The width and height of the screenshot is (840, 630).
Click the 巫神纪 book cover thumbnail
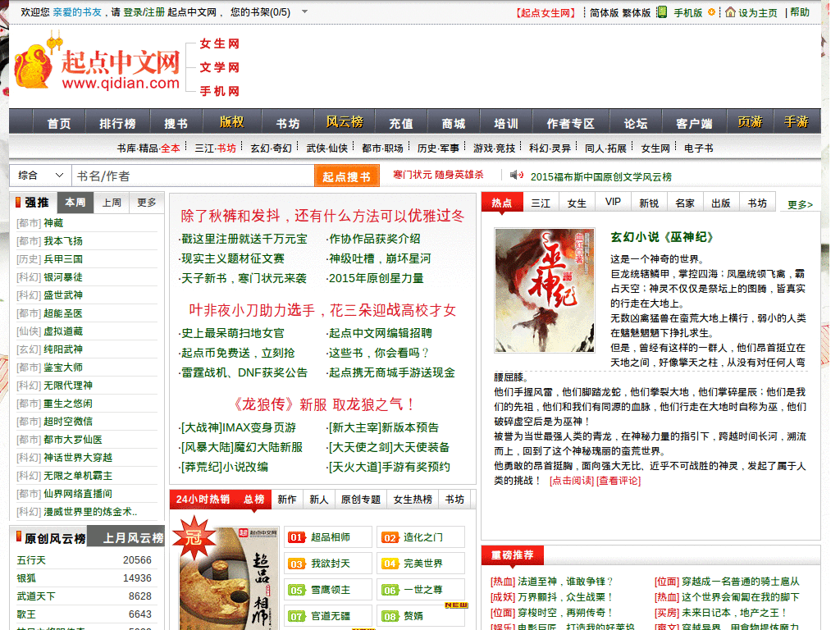[x=545, y=290]
